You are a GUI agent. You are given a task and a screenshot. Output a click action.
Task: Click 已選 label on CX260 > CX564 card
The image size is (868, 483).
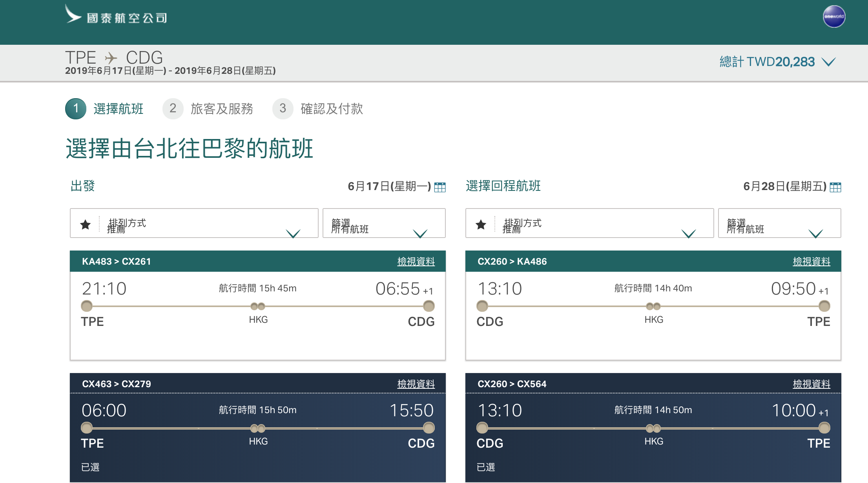click(x=486, y=467)
